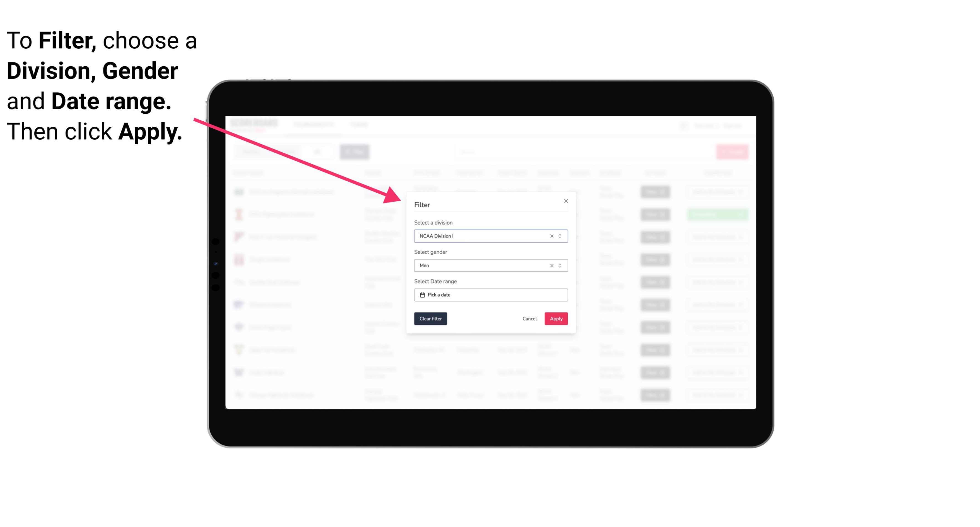
Task: Click the Clear filter button
Action: click(x=431, y=319)
